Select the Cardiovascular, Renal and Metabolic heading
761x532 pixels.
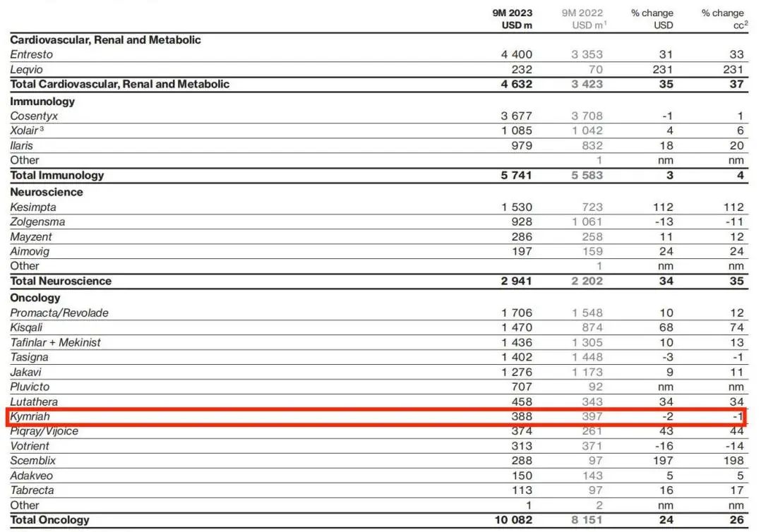pyautogui.click(x=105, y=40)
